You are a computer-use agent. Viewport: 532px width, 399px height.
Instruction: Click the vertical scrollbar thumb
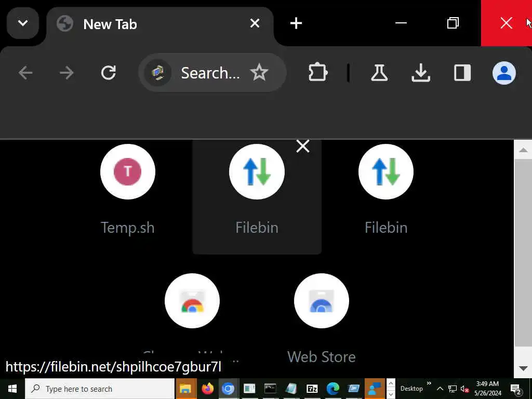pos(523,253)
